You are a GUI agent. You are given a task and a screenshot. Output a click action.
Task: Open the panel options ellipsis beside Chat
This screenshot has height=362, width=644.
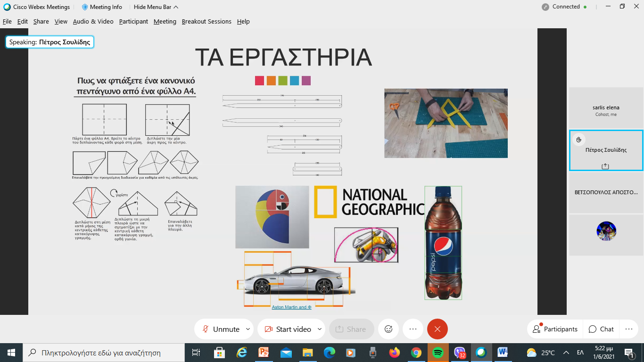click(x=628, y=329)
